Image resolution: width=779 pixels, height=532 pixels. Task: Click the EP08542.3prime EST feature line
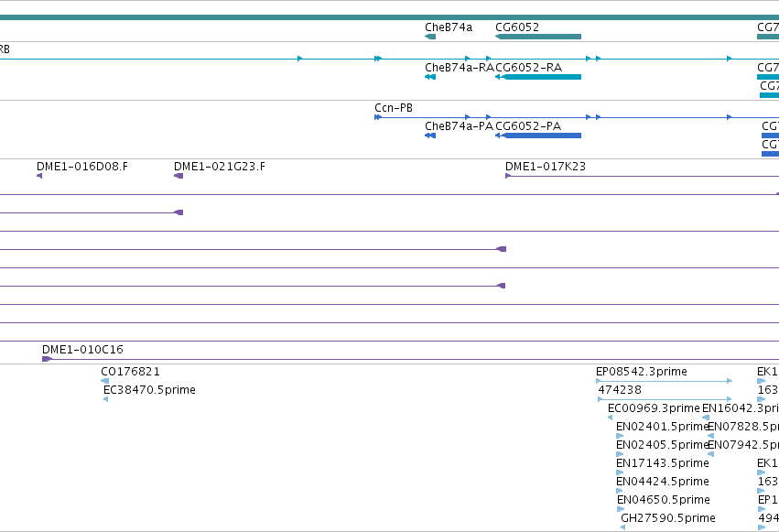(x=664, y=381)
